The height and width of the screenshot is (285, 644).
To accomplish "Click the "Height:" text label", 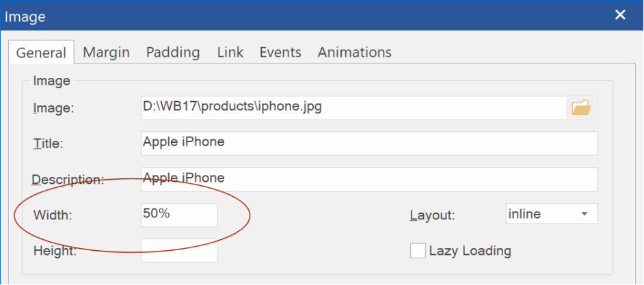I will coord(55,251).
